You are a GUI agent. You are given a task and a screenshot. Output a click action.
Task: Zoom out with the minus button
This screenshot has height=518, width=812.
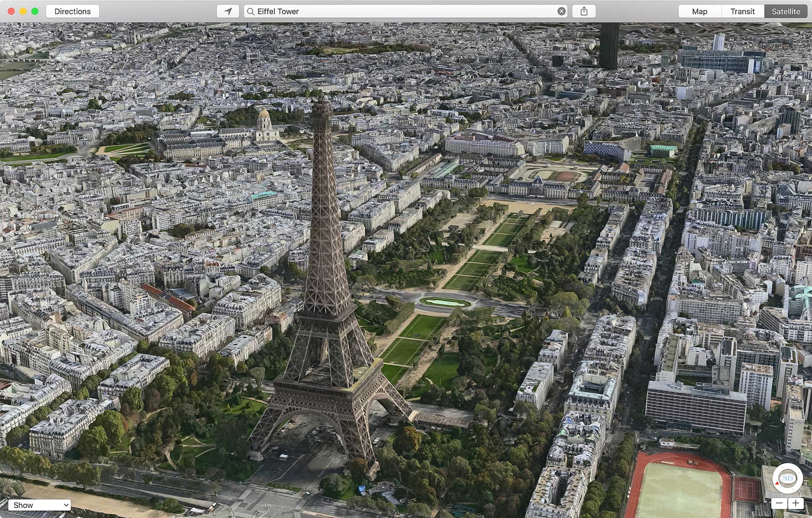(779, 504)
